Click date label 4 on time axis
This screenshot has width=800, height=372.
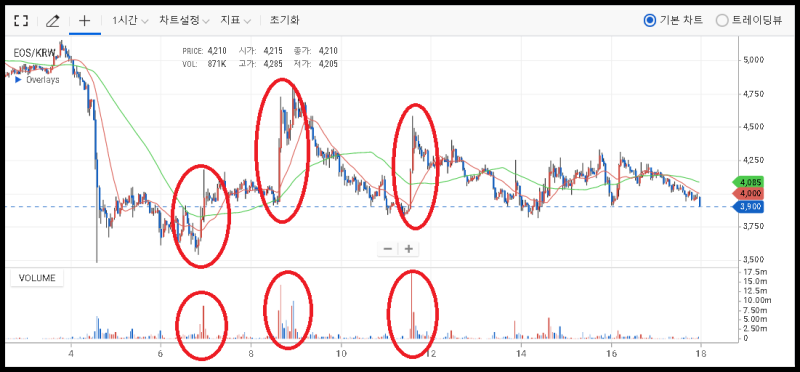71,353
